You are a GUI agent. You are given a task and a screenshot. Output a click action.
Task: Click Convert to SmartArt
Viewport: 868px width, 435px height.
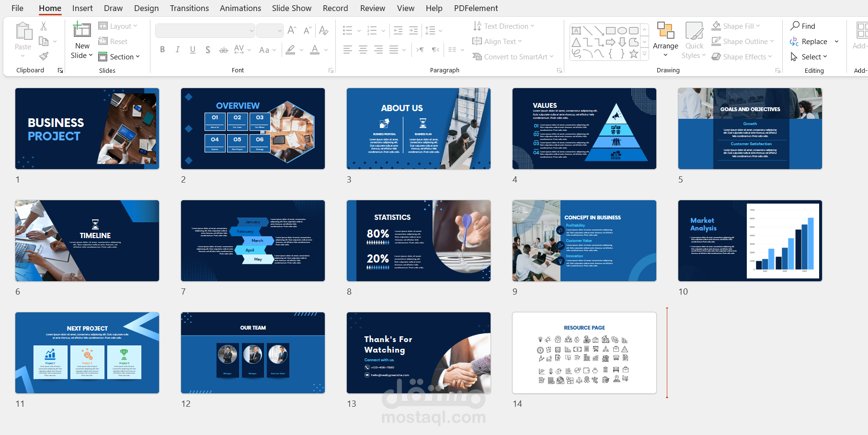513,57
